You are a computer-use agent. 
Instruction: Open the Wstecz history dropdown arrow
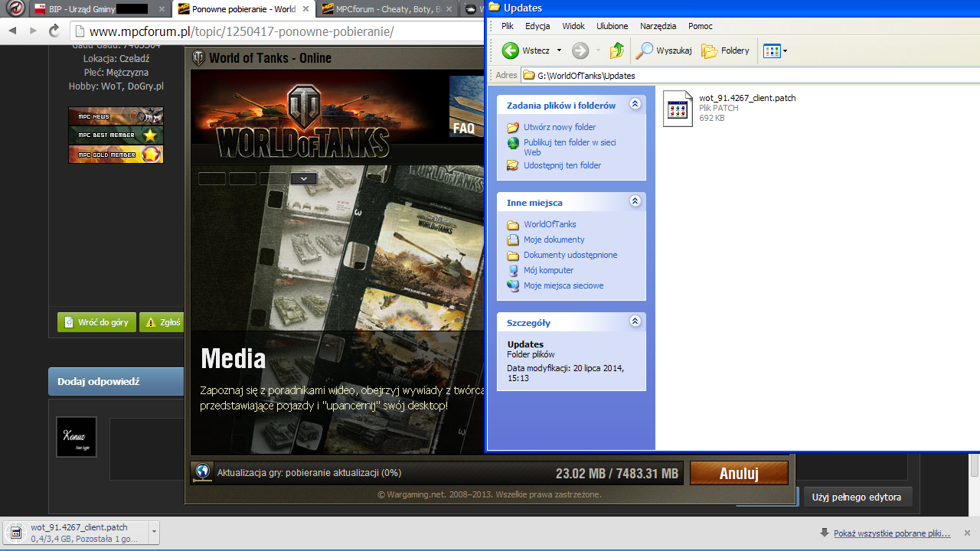(x=559, y=51)
